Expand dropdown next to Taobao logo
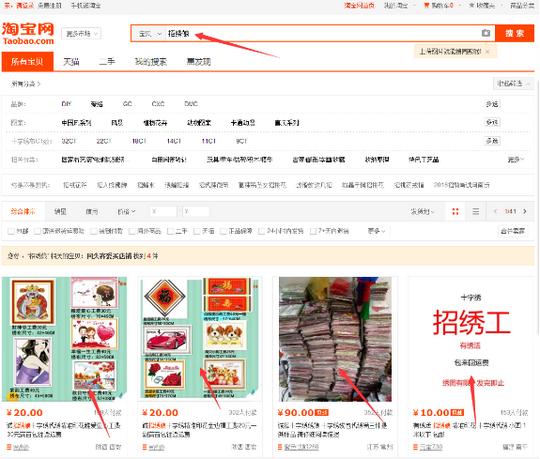This screenshot has height=459, width=540. [x=81, y=34]
